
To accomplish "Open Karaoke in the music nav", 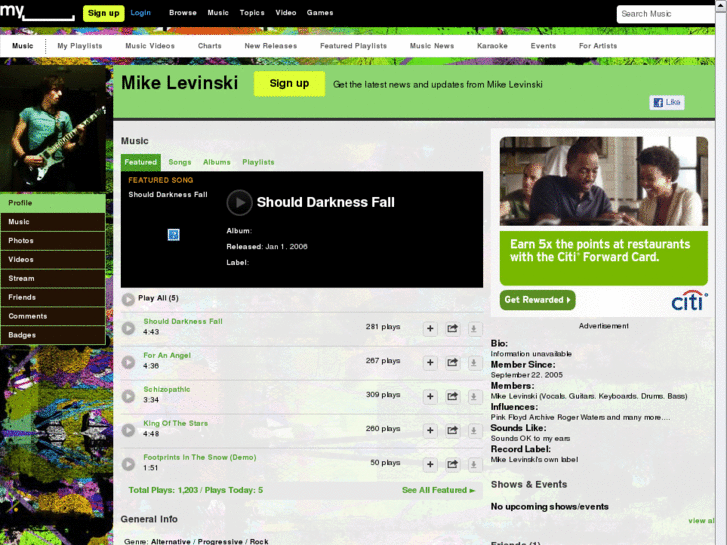I will point(492,46).
